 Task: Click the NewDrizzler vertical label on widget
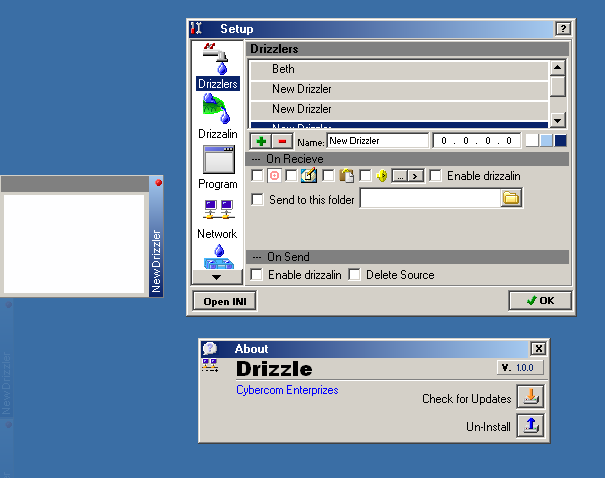tap(156, 262)
